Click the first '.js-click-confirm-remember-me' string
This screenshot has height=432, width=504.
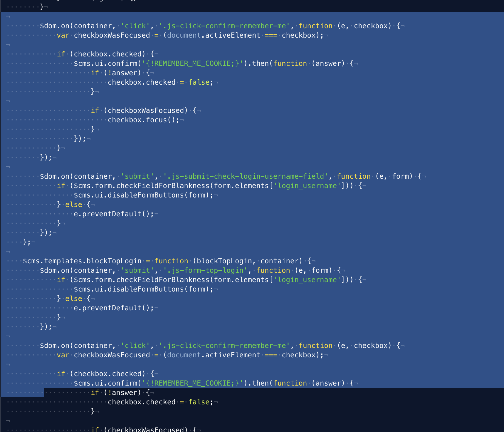tap(224, 26)
